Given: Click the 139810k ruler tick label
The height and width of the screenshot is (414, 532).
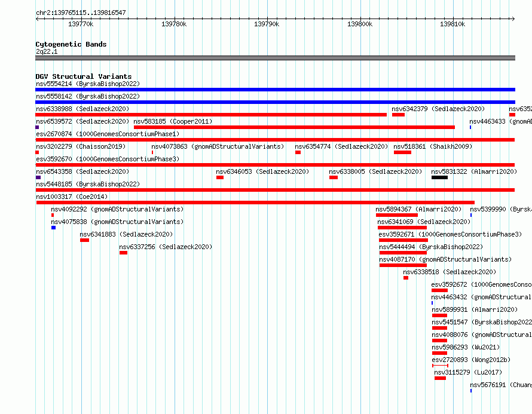Looking at the screenshot, I should coord(452,24).
